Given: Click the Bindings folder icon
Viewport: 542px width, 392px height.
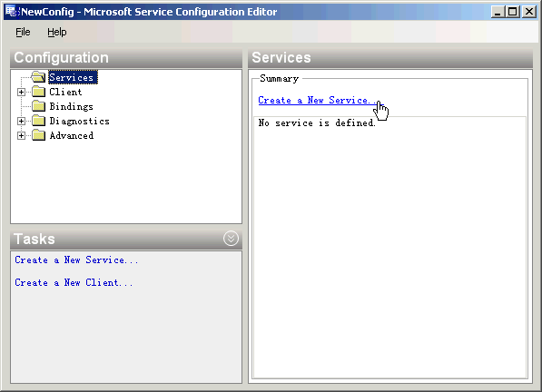Looking at the screenshot, I should coord(38,106).
